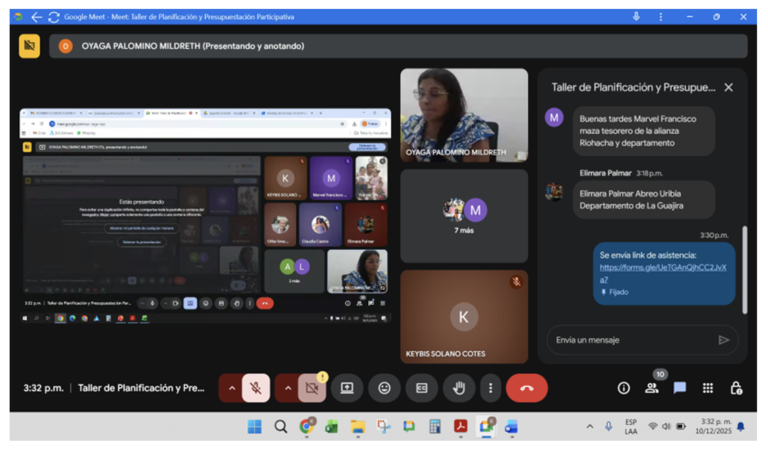This screenshot has height=449, width=768.
Task: Toggle closed captions button
Action: click(x=422, y=388)
